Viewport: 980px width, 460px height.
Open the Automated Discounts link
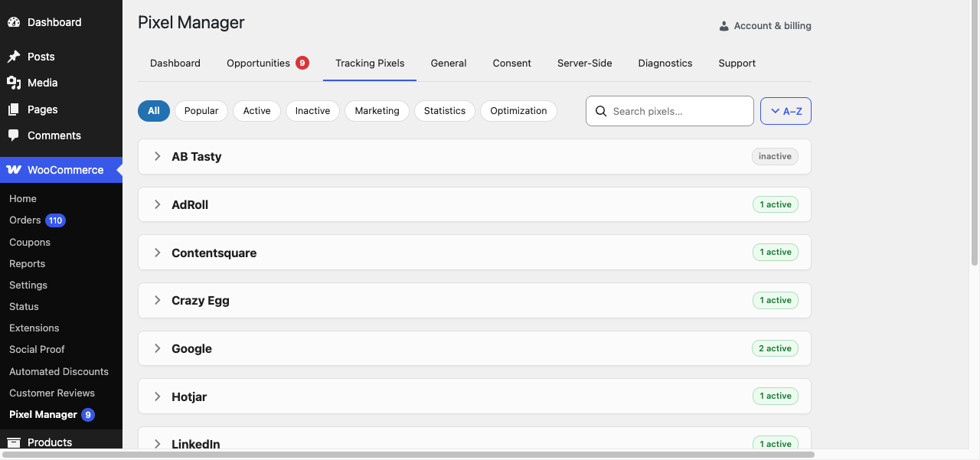(x=59, y=371)
